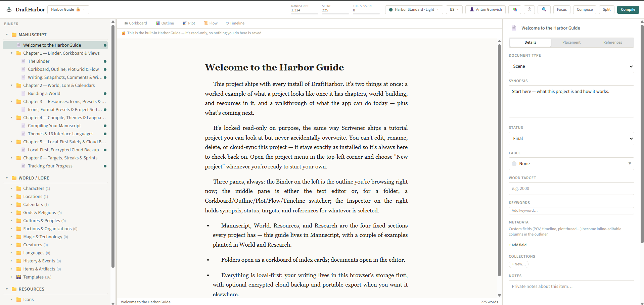Click the binder panel vertical scrollbar
Viewport: 644px width, 305px height.
(x=113, y=146)
